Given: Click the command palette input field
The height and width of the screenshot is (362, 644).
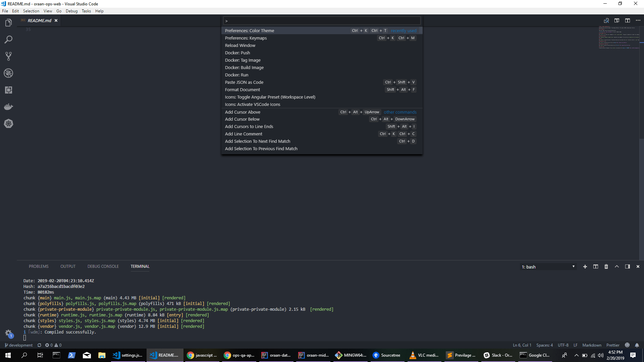Looking at the screenshot, I should click(x=321, y=21).
